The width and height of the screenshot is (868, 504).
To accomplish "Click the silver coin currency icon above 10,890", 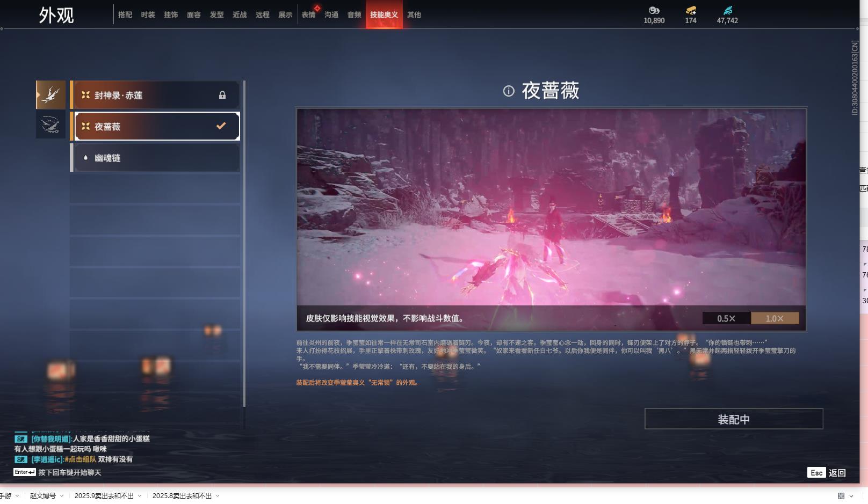I will (x=654, y=10).
